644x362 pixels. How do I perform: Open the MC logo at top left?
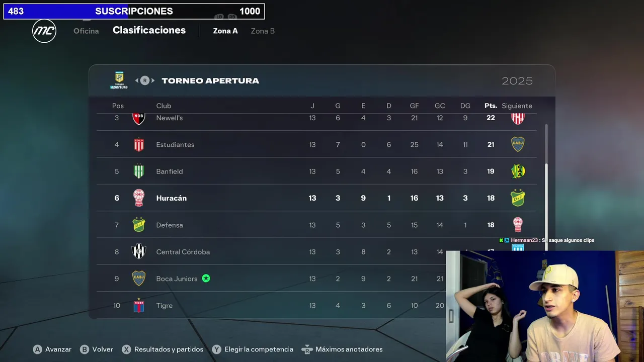coord(44,31)
